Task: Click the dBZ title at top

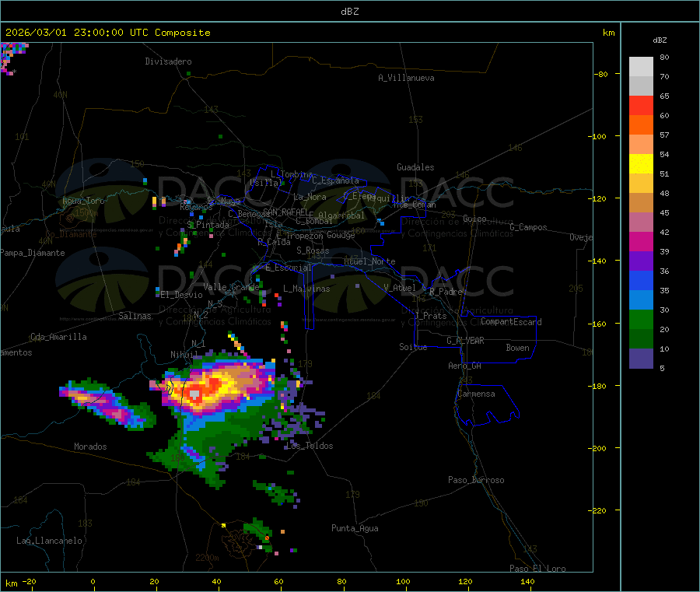Action: tap(349, 12)
